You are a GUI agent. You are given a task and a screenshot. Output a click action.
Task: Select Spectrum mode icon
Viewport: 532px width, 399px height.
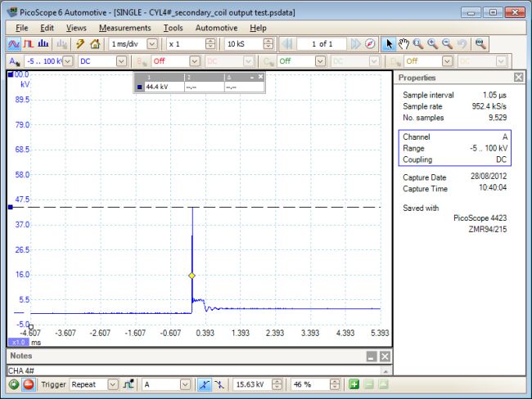point(43,44)
